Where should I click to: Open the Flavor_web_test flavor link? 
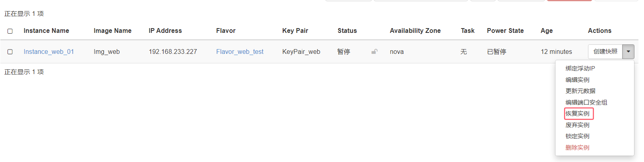[239, 52]
